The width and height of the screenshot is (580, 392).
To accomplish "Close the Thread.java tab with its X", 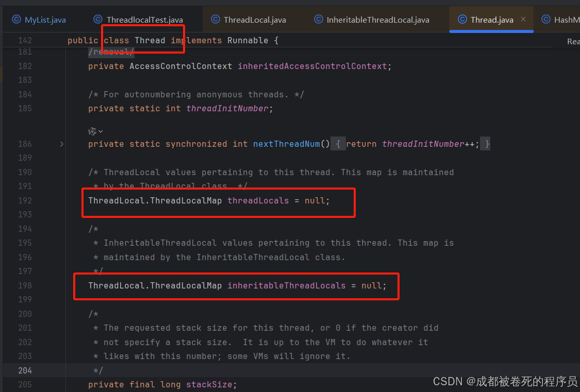I will tap(523, 19).
